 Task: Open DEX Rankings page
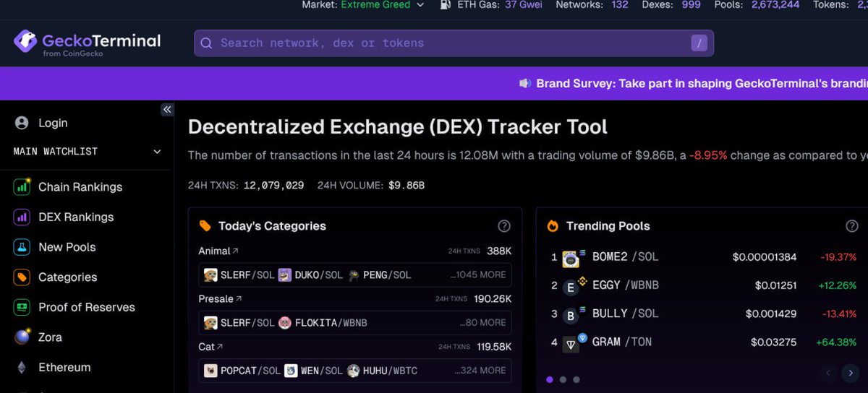tap(76, 217)
